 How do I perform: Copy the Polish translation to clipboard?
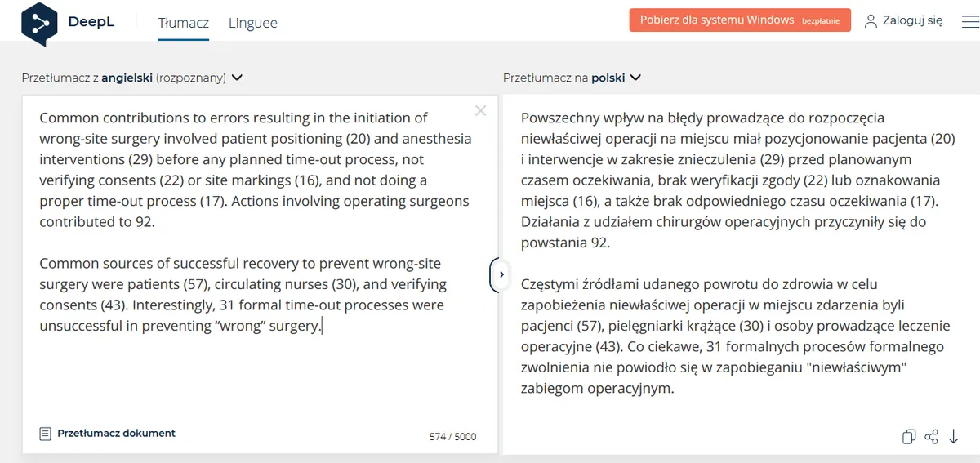click(x=908, y=437)
